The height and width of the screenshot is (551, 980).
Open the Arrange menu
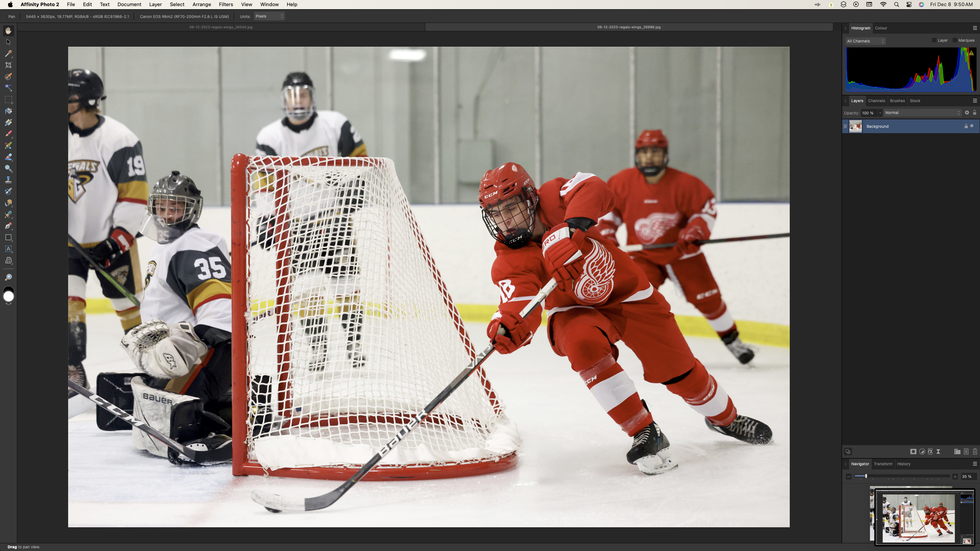point(201,5)
